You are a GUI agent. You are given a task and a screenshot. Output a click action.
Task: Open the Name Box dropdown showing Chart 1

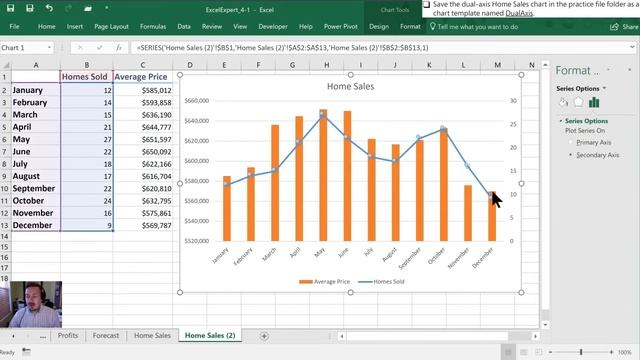(x=49, y=48)
